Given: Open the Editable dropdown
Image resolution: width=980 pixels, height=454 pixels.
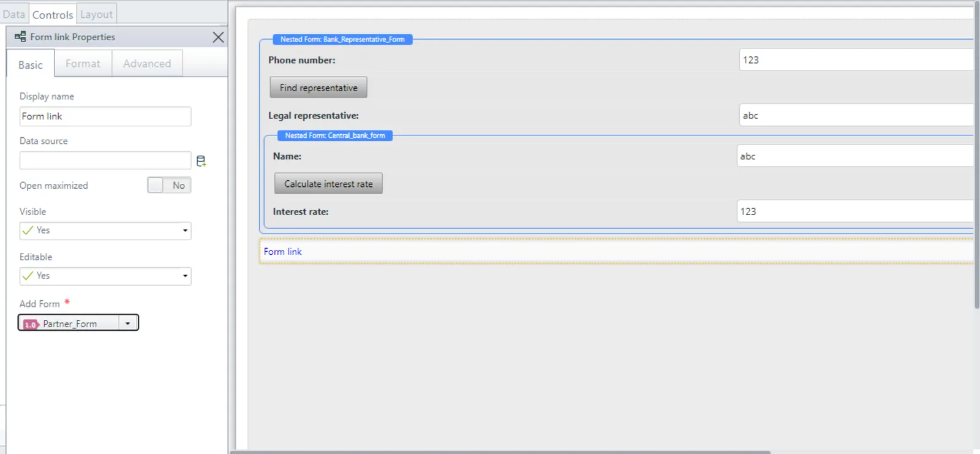Looking at the screenshot, I should (105, 276).
